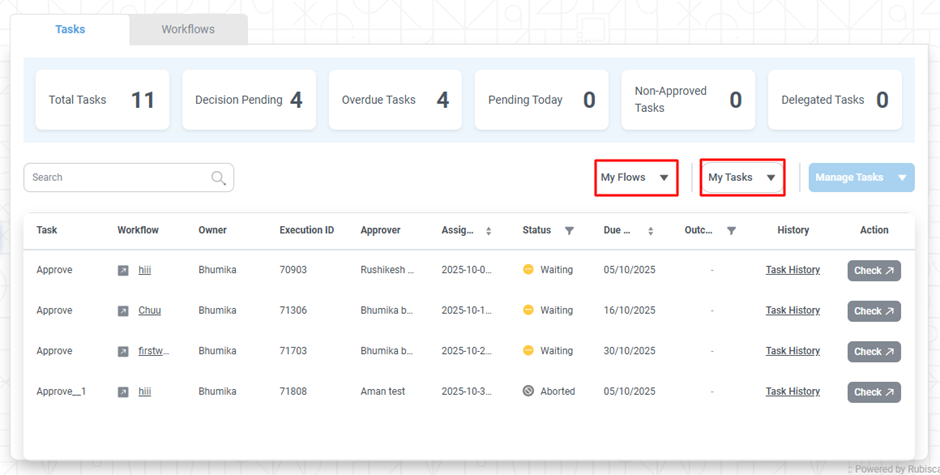Click the Outcome column filter icon
The width and height of the screenshot is (940, 475).
pos(731,231)
